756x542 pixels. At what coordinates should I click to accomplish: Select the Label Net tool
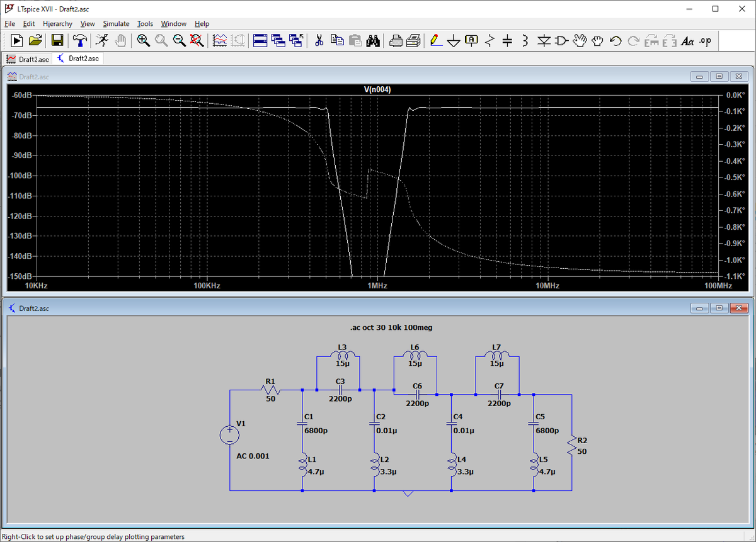tap(472, 40)
